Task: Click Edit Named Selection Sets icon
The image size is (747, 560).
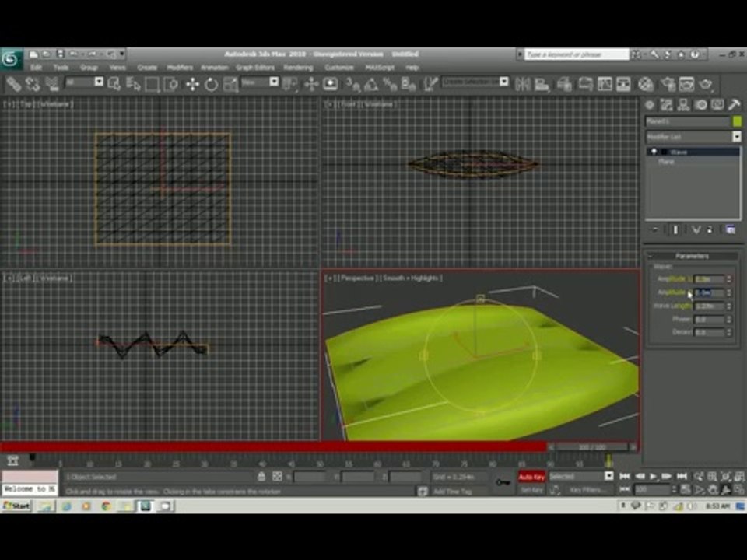Action: [x=430, y=85]
